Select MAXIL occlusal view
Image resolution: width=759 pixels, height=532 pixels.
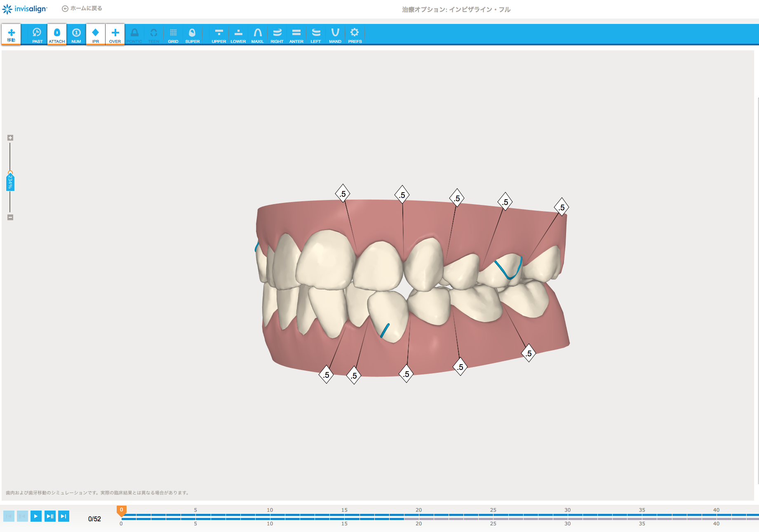click(258, 34)
